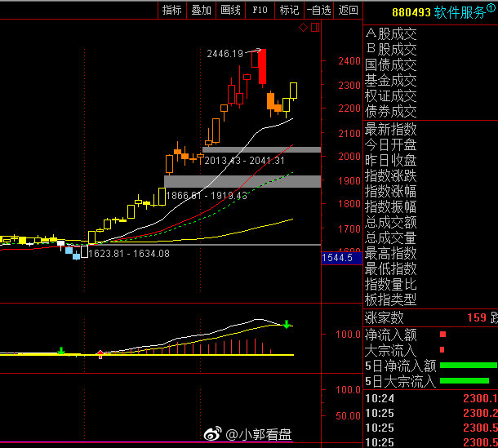Select the 叠加 overlay option
Screen dimensions: 498x448
pos(201,10)
